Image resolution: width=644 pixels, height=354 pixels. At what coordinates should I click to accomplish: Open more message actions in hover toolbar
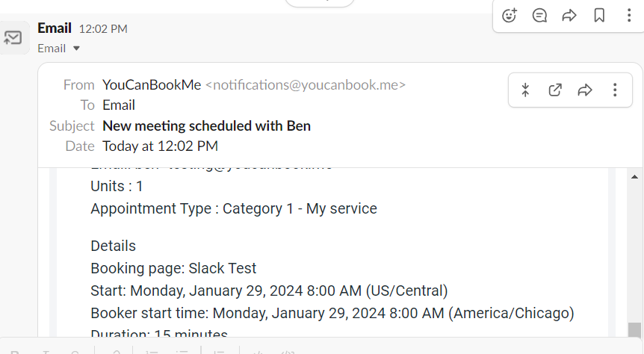tap(629, 16)
